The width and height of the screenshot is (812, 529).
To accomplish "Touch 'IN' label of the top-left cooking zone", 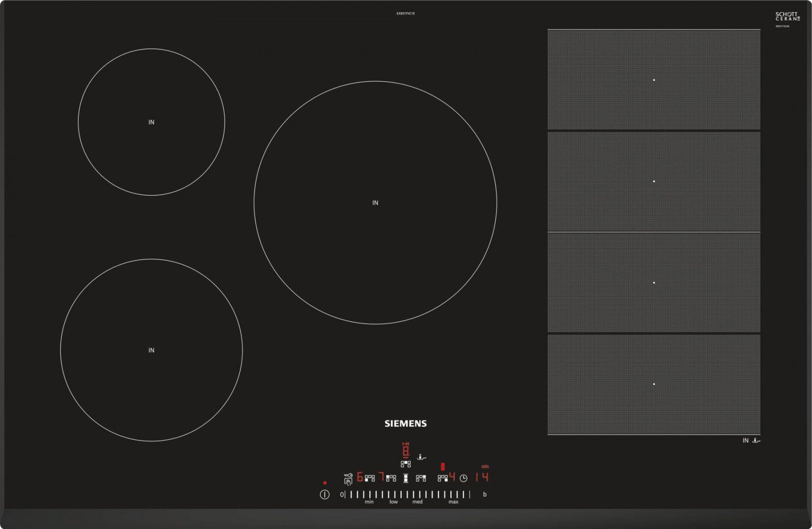I will point(151,122).
